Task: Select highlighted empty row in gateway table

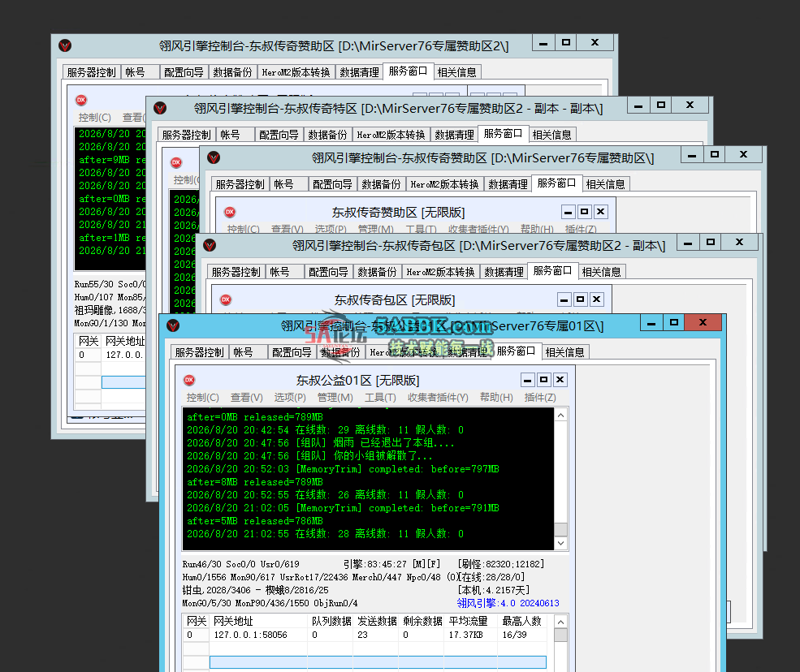Action: click(x=378, y=661)
